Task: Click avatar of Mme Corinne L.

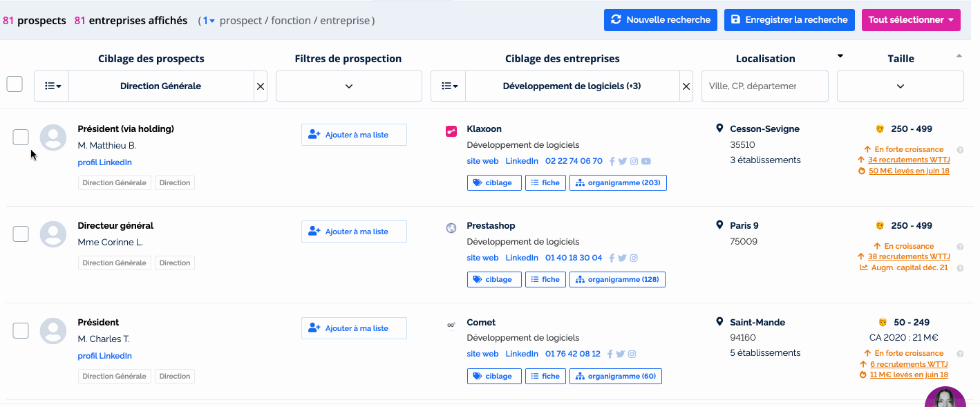Action: tap(53, 234)
